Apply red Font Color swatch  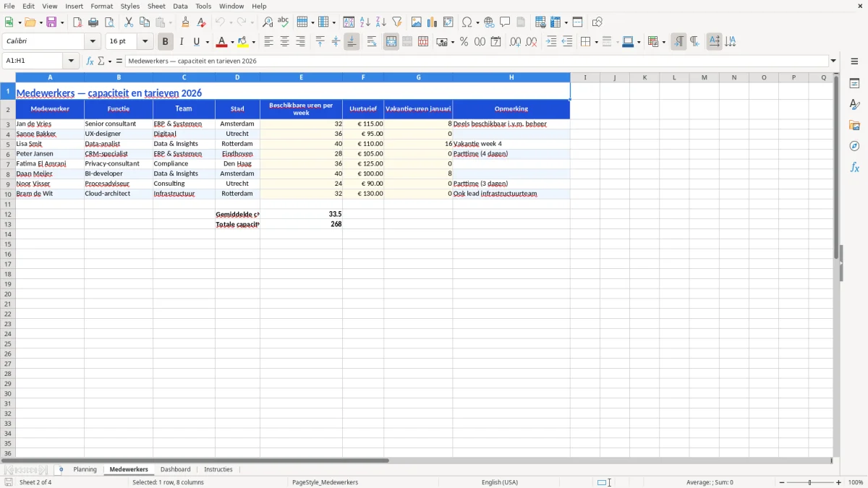pyautogui.click(x=222, y=42)
